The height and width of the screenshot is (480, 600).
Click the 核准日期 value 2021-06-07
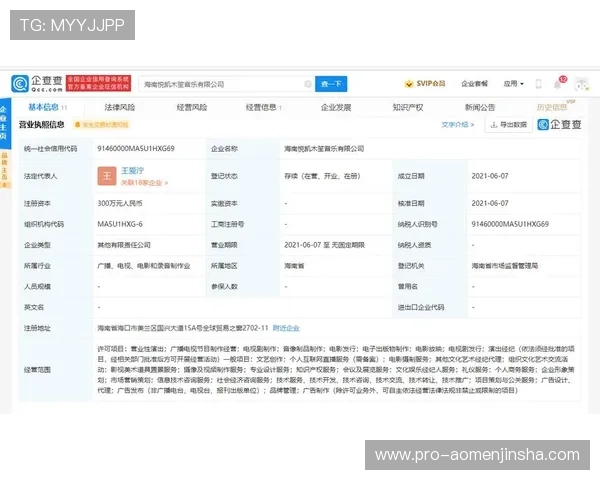(490, 203)
